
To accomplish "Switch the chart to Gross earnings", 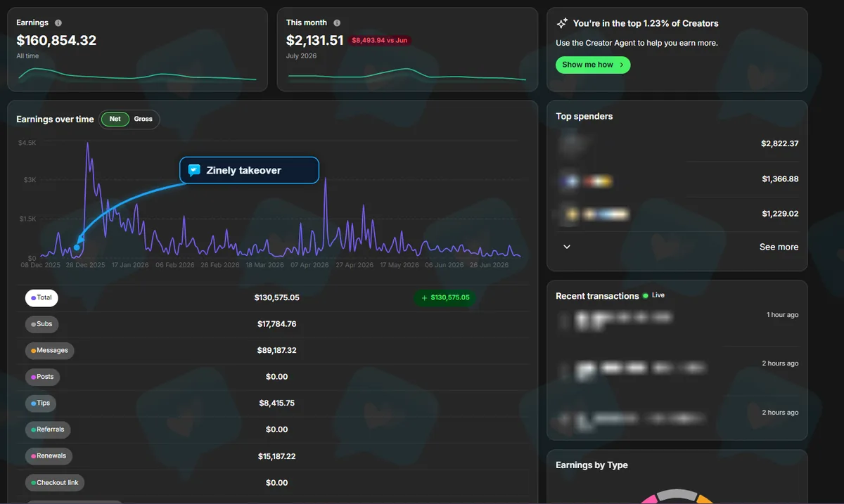I will click(x=143, y=119).
